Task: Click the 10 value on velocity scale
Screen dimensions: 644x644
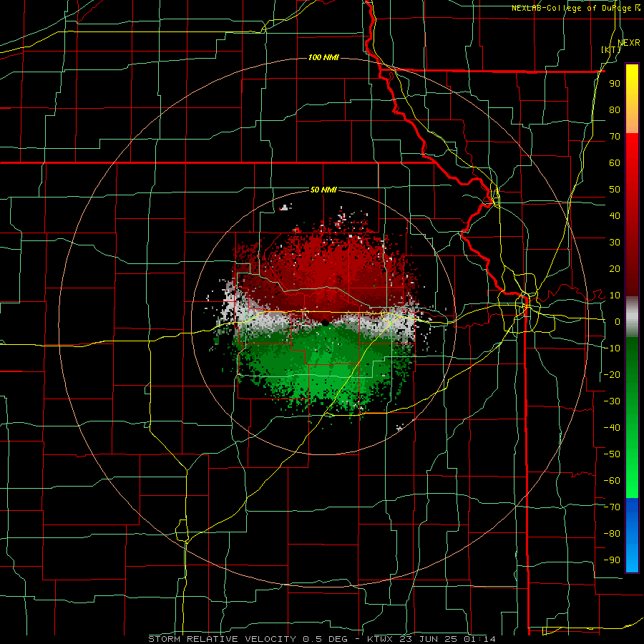Action: click(615, 296)
